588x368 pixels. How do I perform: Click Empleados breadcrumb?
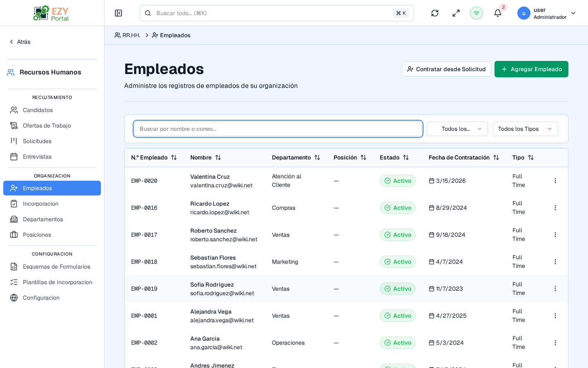click(x=171, y=35)
